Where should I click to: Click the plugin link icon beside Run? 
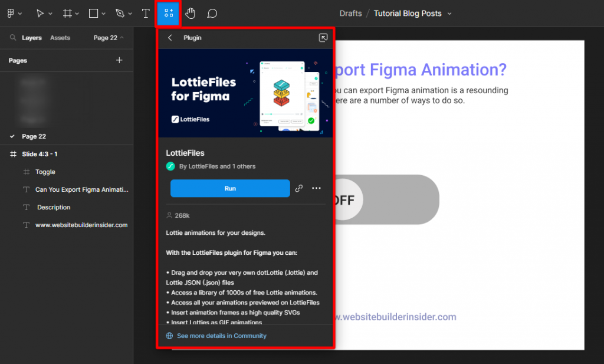[299, 188]
